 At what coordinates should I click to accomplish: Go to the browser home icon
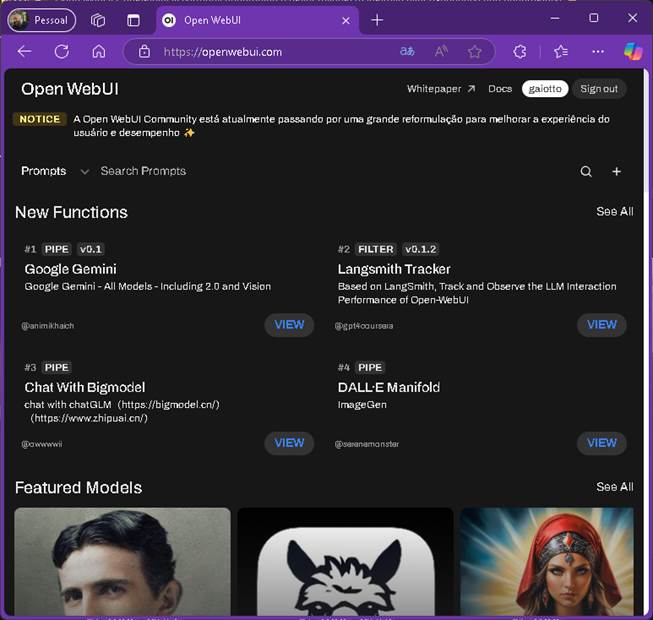(99, 52)
